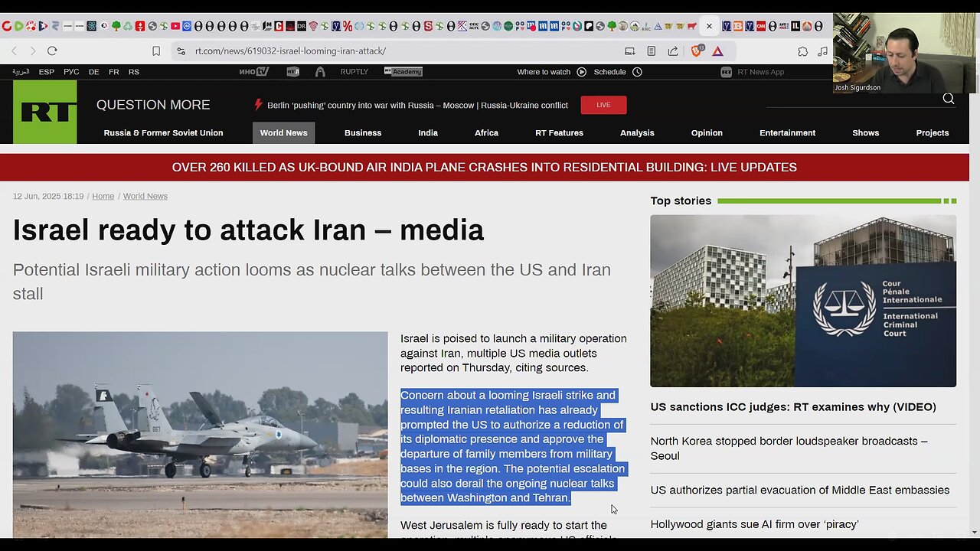Viewport: 980px width, 551px height.
Task: Open the Africa section
Action: click(486, 132)
